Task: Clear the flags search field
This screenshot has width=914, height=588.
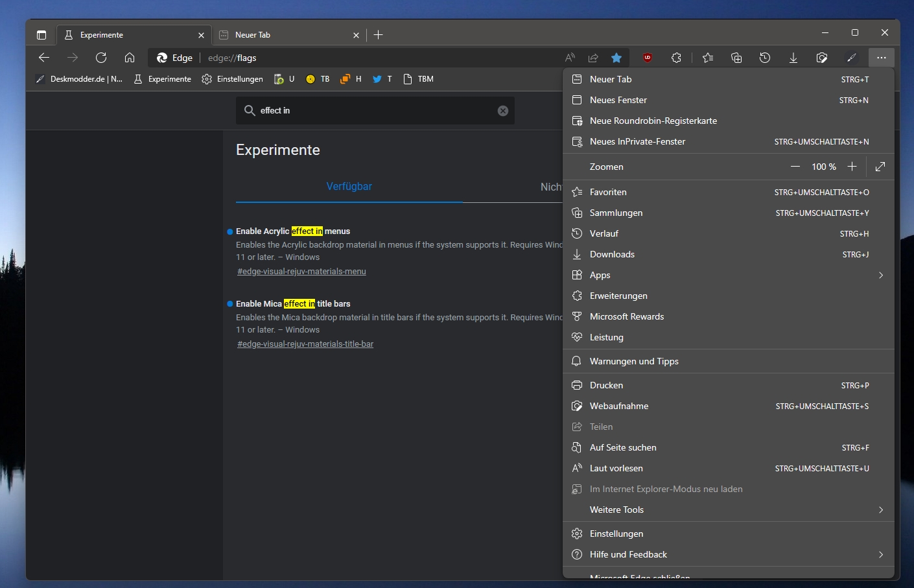Action: click(x=503, y=111)
